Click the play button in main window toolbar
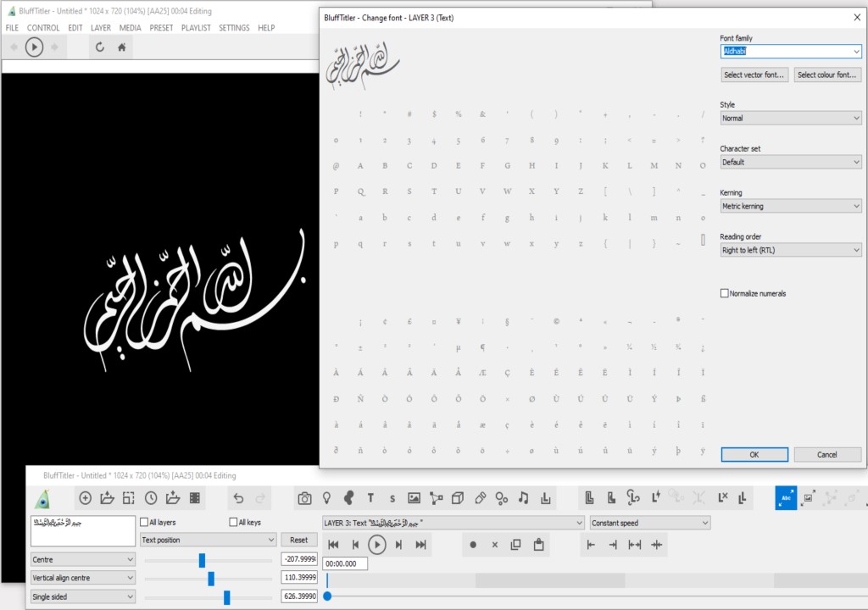The image size is (868, 610). click(34, 47)
